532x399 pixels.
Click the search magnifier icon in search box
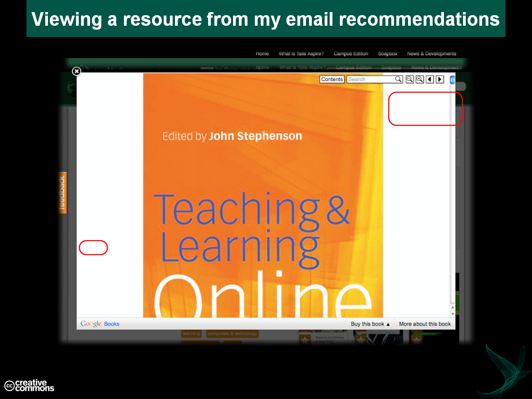point(398,79)
